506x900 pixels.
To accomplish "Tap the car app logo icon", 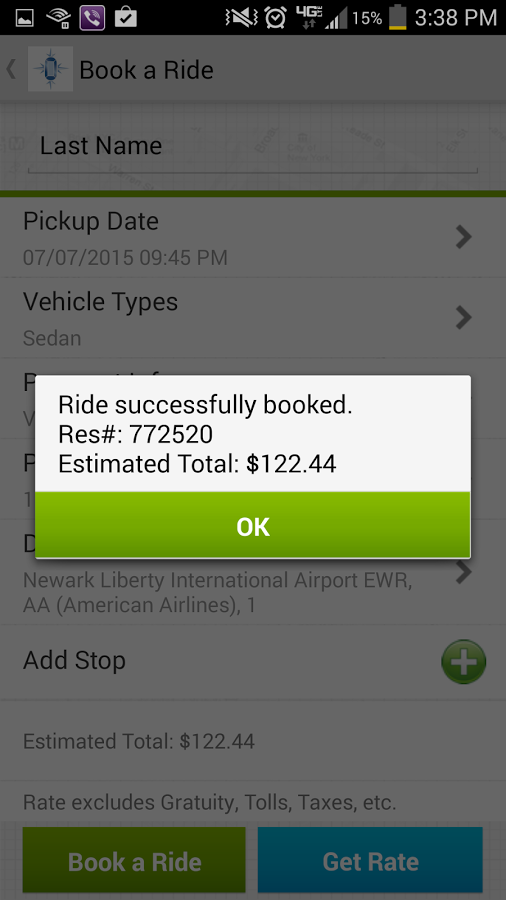I will (50, 69).
